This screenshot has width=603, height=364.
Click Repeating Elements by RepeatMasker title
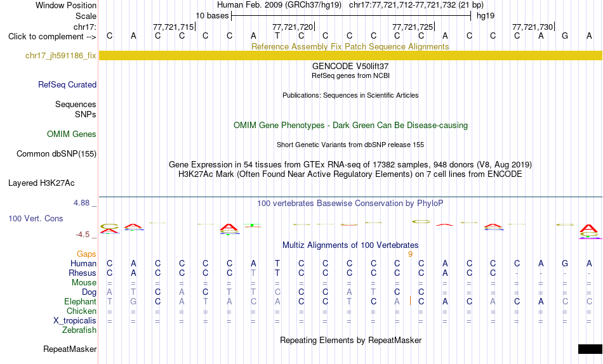(x=350, y=340)
